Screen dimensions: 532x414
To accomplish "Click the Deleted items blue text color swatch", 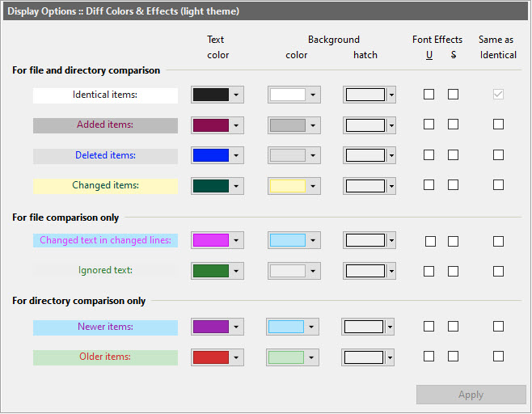I will click(210, 155).
